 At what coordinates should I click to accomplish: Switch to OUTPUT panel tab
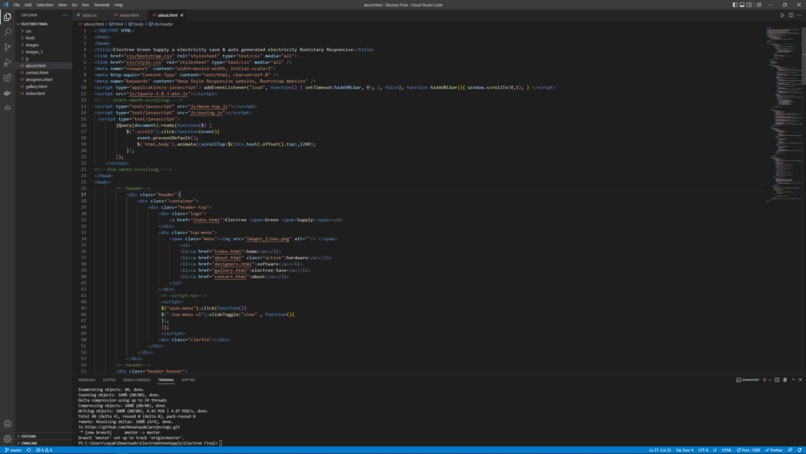coord(109,380)
